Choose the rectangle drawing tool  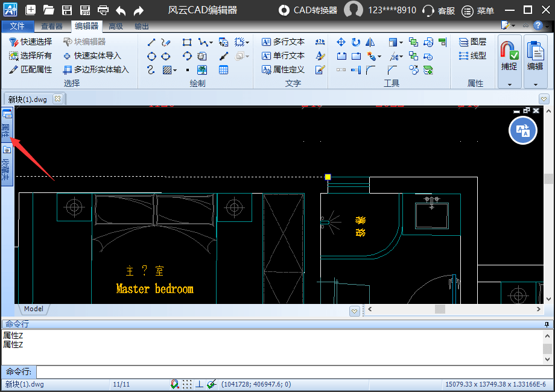pyautogui.click(x=187, y=42)
